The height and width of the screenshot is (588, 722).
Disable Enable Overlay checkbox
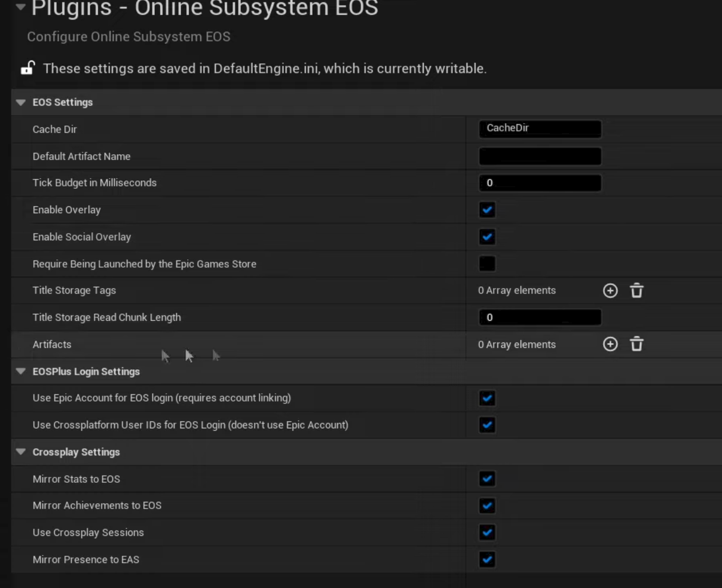pos(487,210)
